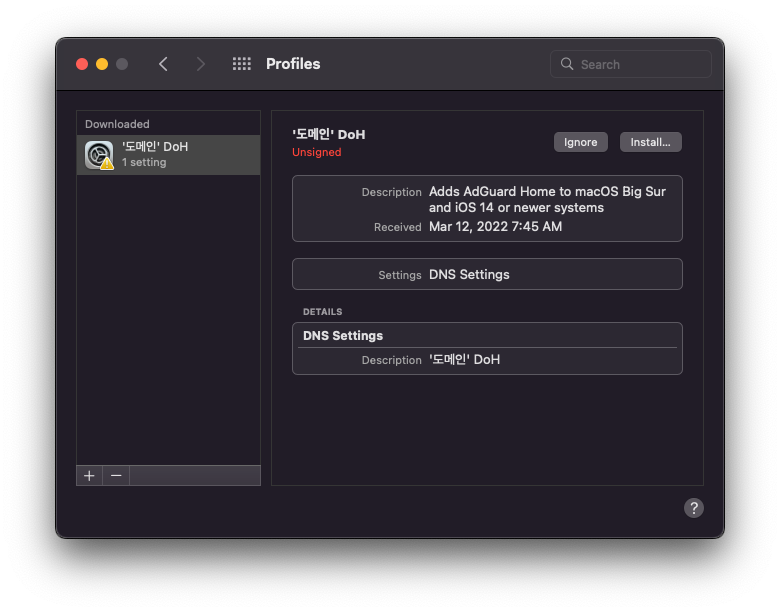The width and height of the screenshot is (780, 612).
Task: Click the DNS Settings header under Details
Action: (x=343, y=335)
